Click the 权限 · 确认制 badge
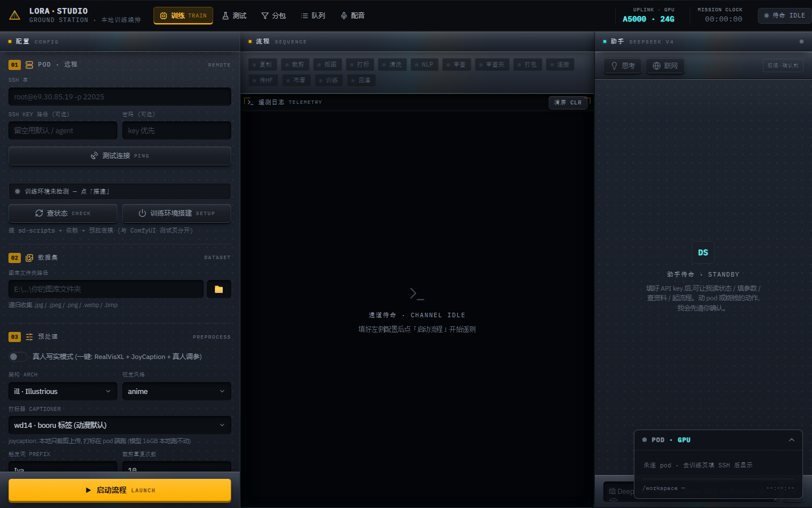 (x=783, y=65)
